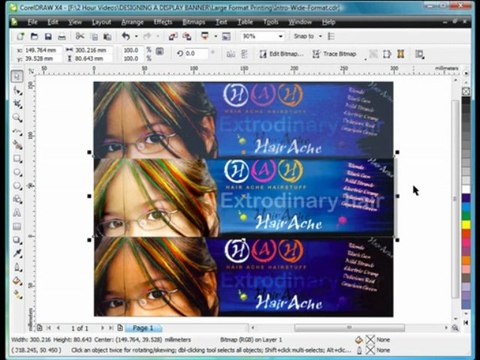Mirror the bitmap horizontally
Image resolution: width=480 pixels, height=360 pixels.
click(230, 54)
